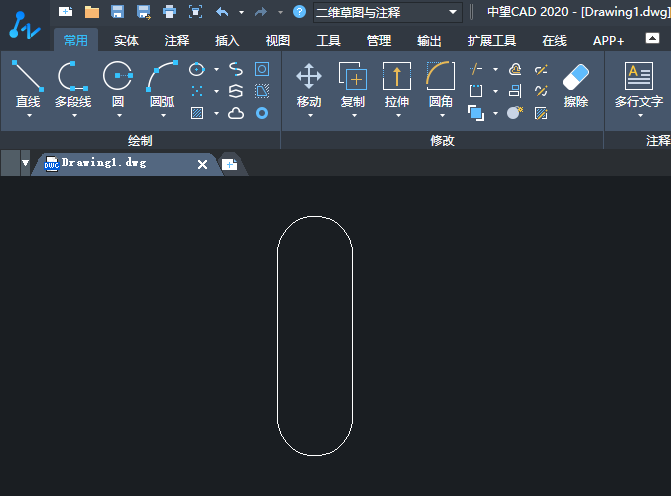671x496 pixels.
Task: Select the point drawing tool
Action: coord(197,91)
